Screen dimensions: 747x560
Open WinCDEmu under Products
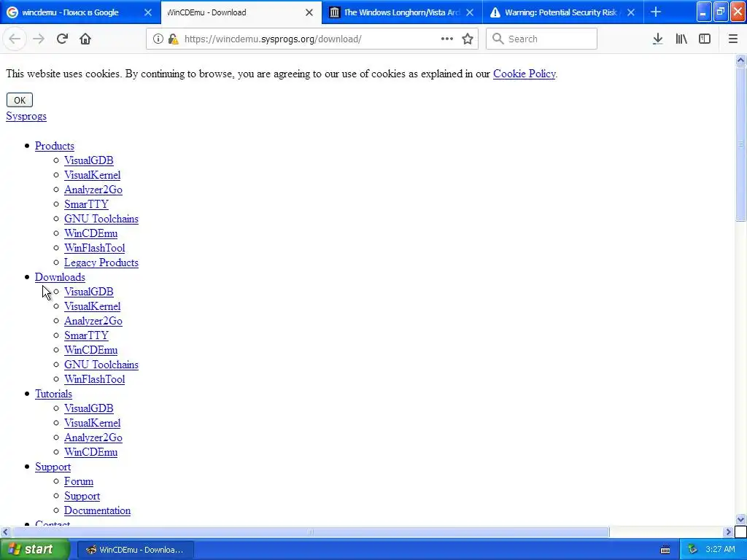(x=91, y=233)
